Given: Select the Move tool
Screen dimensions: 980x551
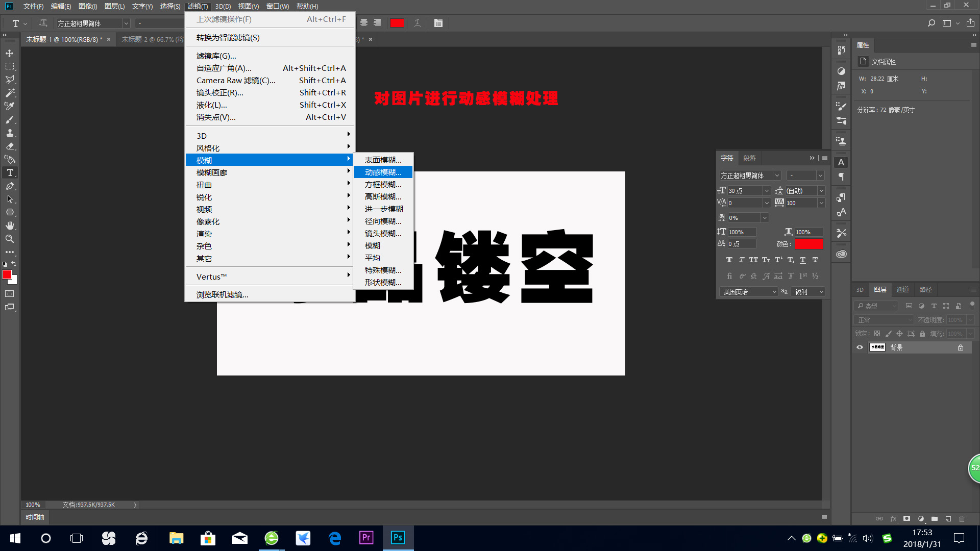Looking at the screenshot, I should point(10,53).
